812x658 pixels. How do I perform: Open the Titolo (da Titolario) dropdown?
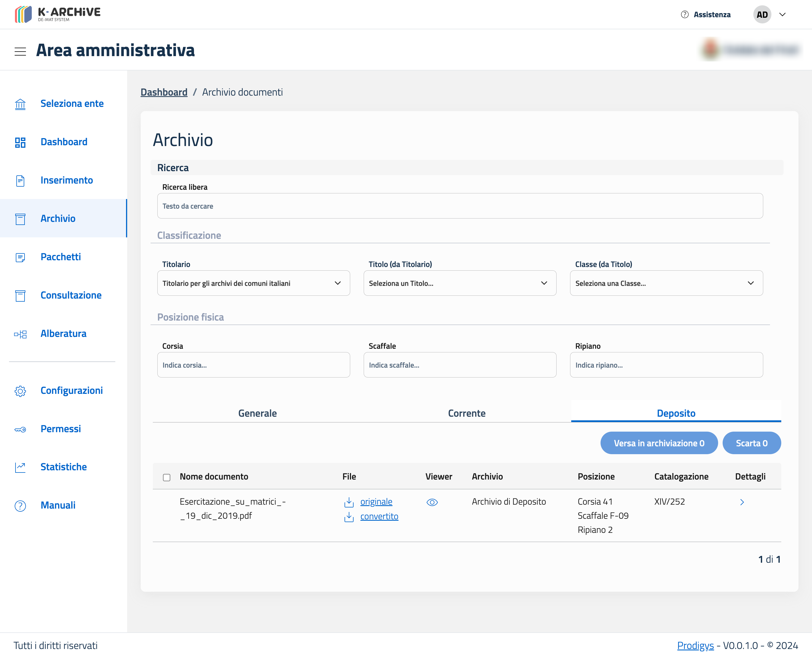pyautogui.click(x=460, y=283)
